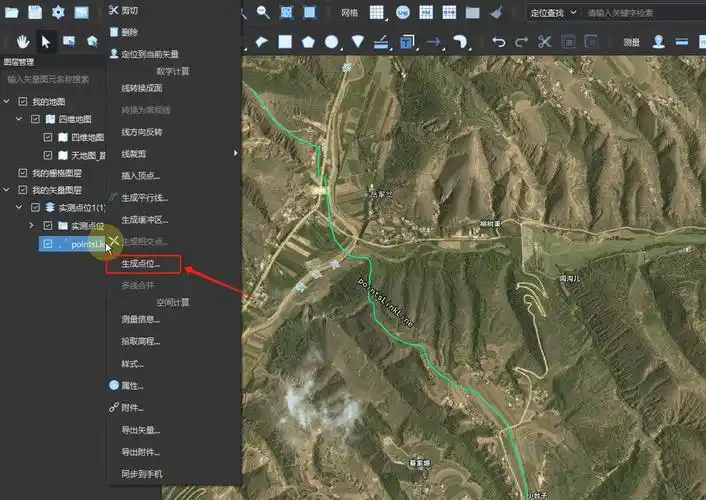Open the 线裁剪 submenu arrow
This screenshot has width=706, height=500.
point(235,153)
